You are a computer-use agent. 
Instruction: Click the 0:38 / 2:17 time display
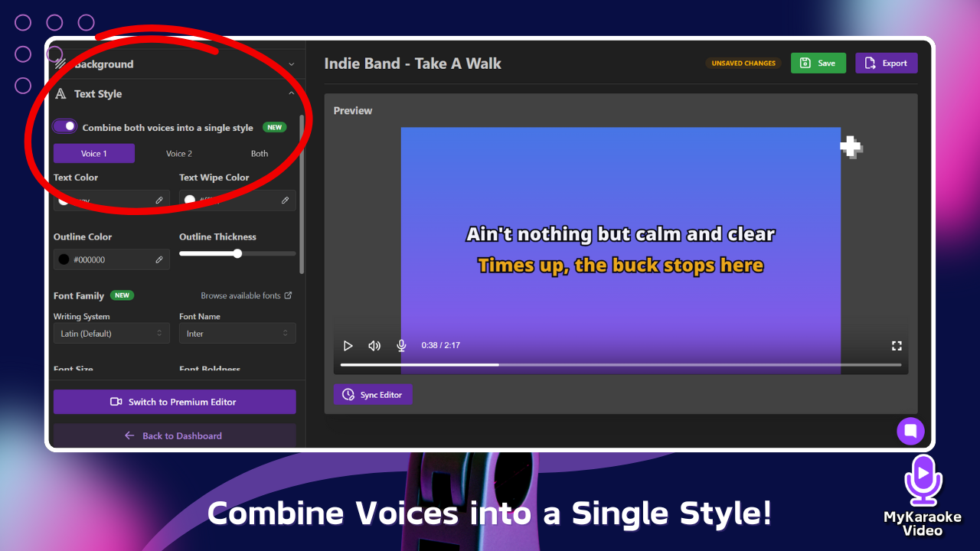click(441, 346)
